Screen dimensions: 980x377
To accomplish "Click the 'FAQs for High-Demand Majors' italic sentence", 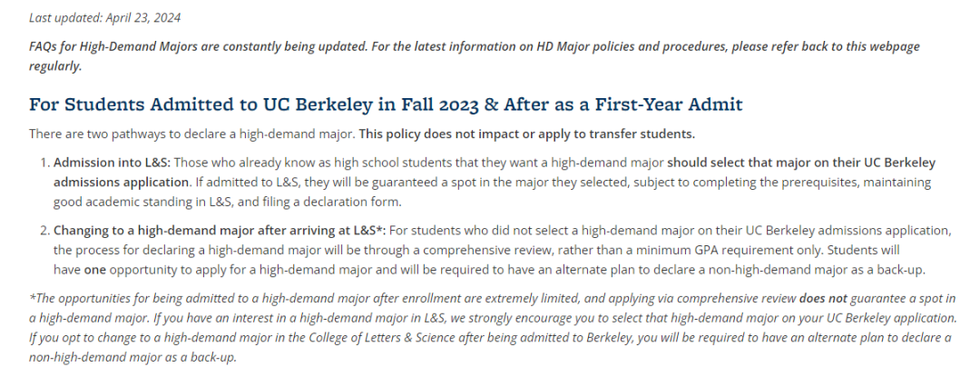I will [475, 55].
